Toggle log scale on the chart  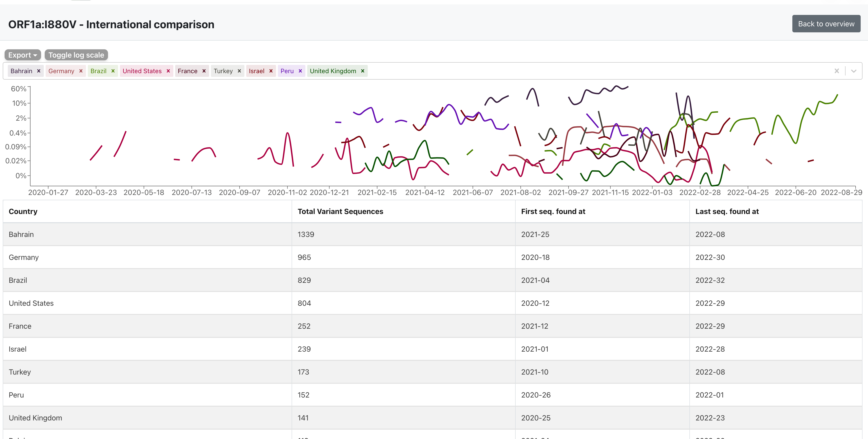pyautogui.click(x=76, y=55)
